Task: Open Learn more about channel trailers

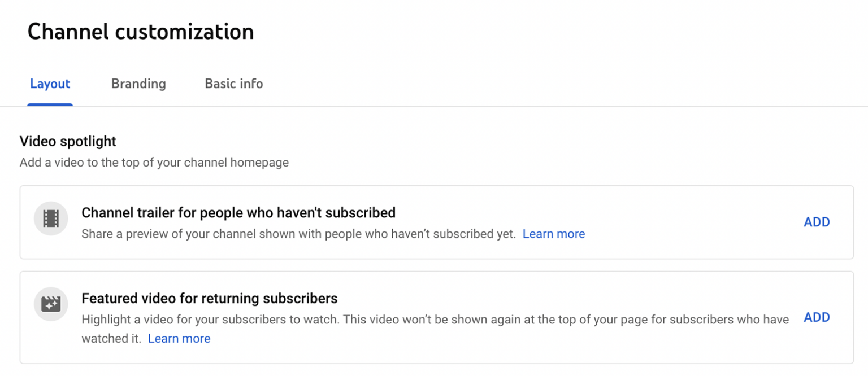Action: tap(553, 233)
